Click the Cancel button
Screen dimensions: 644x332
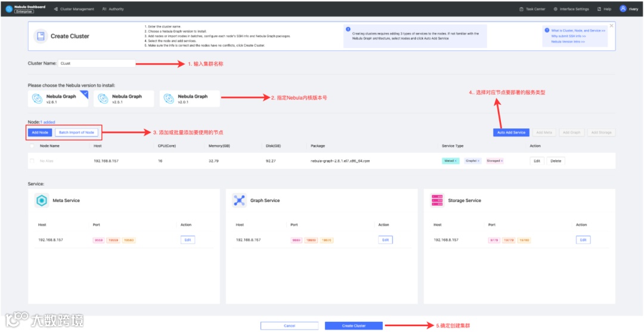click(x=290, y=326)
